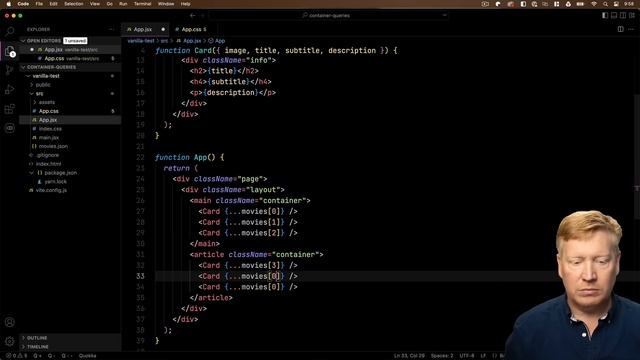Click the Quokka status bar item

pos(87,356)
